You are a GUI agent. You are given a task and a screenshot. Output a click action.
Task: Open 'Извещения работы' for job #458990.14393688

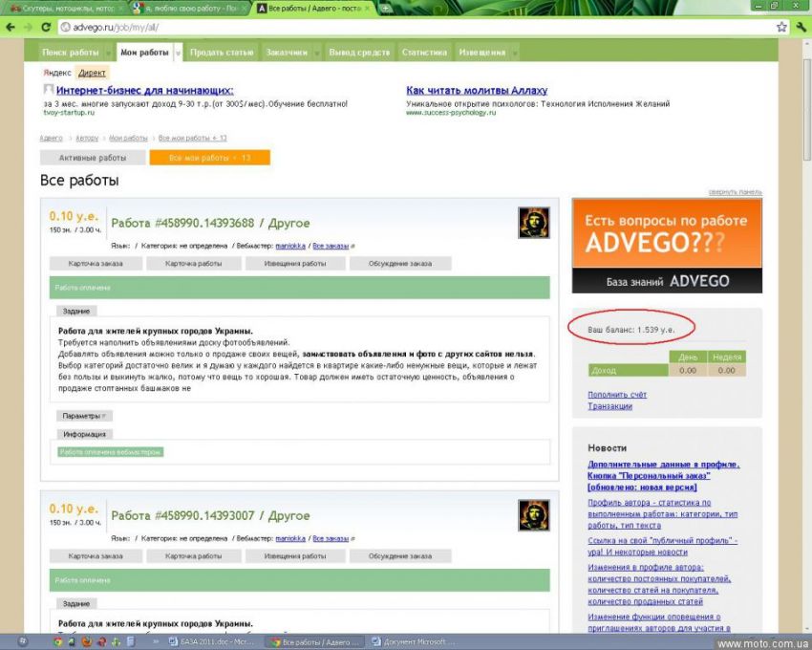point(295,263)
